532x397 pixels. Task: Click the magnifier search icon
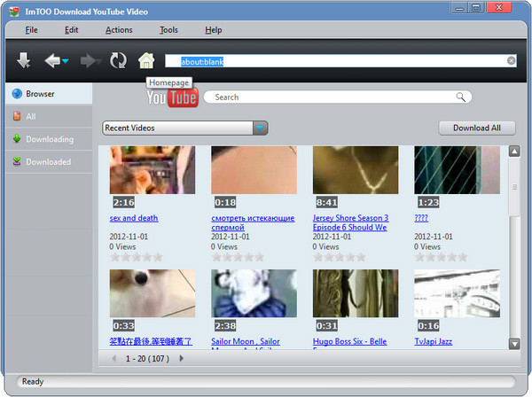click(x=460, y=97)
